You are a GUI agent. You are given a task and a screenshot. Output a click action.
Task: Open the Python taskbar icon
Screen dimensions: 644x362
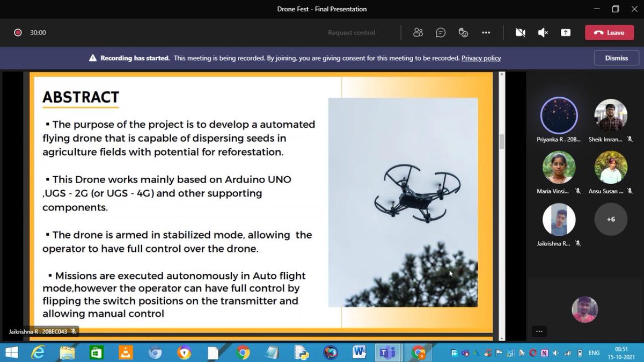pos(301,353)
